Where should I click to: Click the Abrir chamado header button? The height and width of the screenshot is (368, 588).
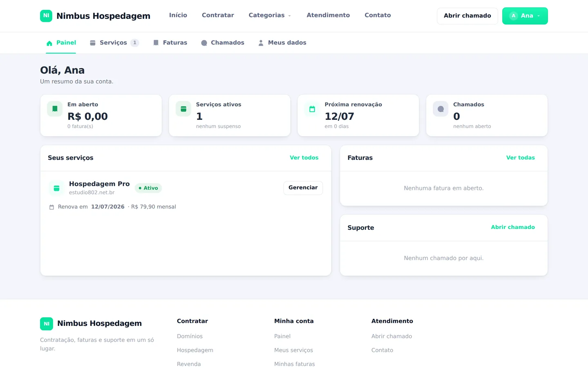(468, 16)
